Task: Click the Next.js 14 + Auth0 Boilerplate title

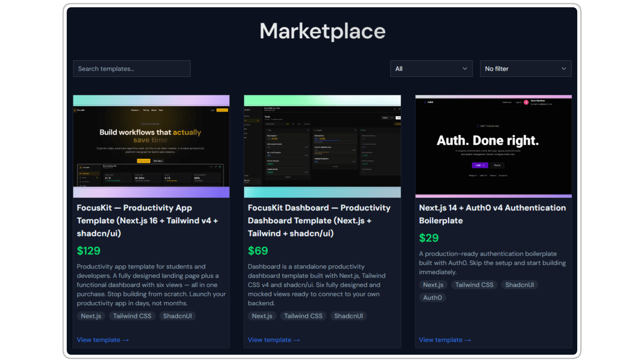Action: pyautogui.click(x=492, y=214)
